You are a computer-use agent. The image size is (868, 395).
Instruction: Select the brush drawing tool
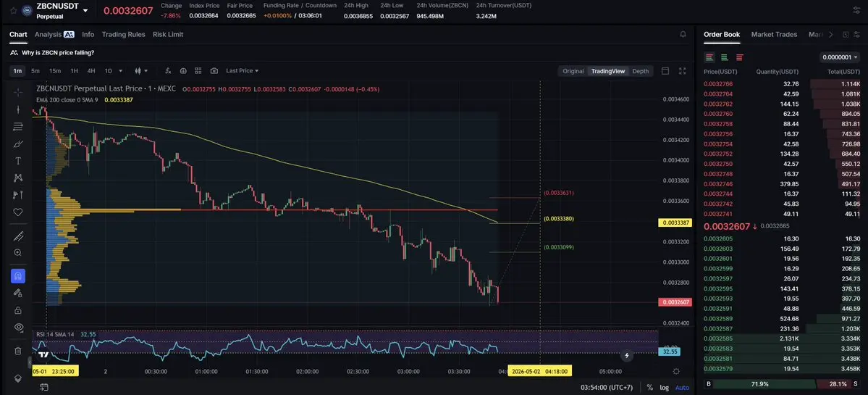[17, 144]
